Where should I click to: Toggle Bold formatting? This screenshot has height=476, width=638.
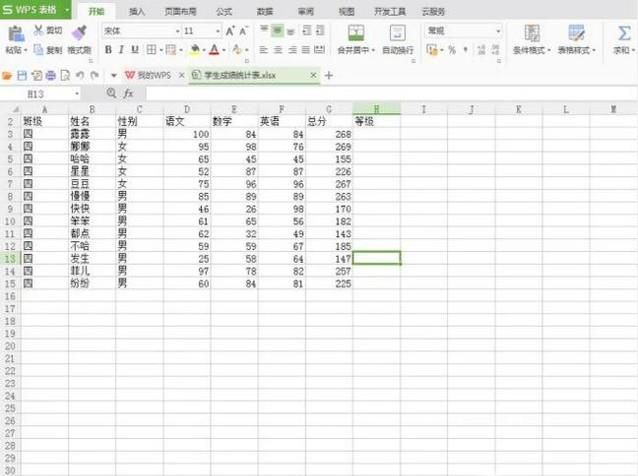click(107, 49)
